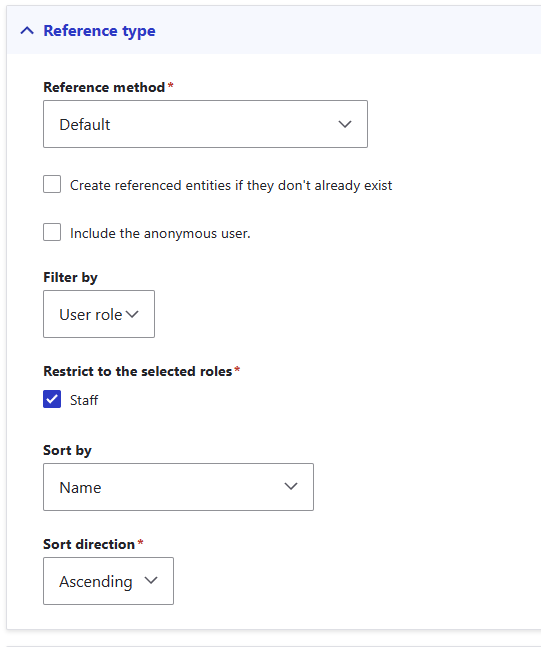Open the Reference method dropdown
Viewport: 541px width, 647px height.
206,124
